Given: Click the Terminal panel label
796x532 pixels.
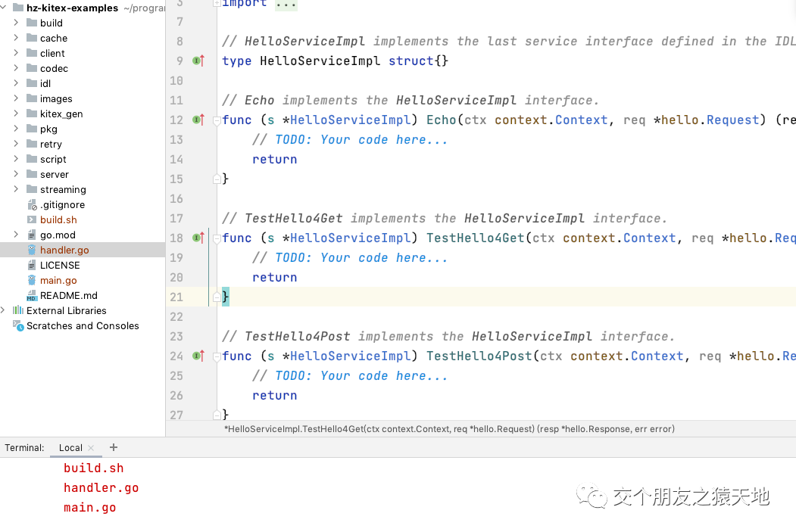Looking at the screenshot, I should point(24,448).
